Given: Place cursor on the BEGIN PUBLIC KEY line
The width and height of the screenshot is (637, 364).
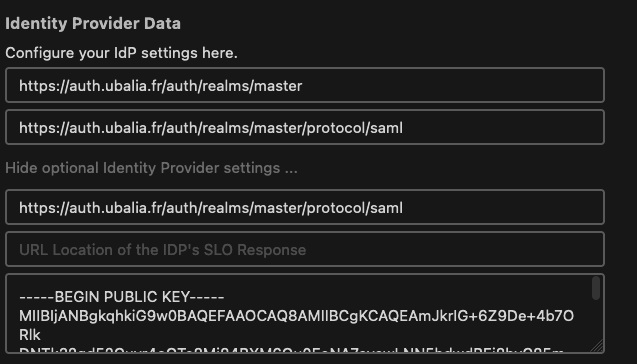Looking at the screenshot, I should (121, 297).
